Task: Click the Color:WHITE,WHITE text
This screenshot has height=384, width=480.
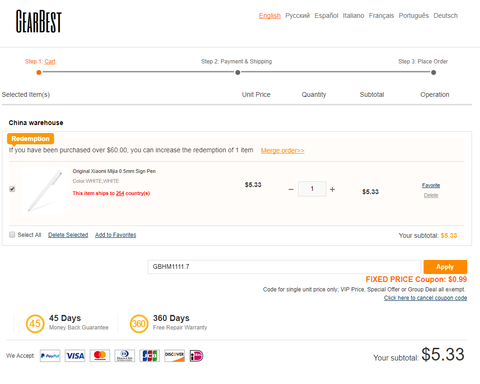Action: 96,181
